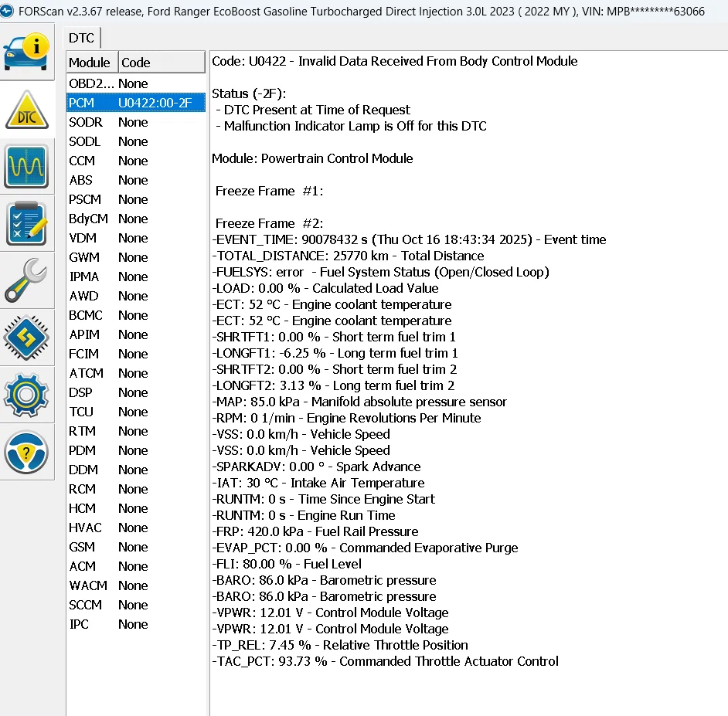Open the checklist tests section
Screen dimensions: 728x716
(x=27, y=224)
